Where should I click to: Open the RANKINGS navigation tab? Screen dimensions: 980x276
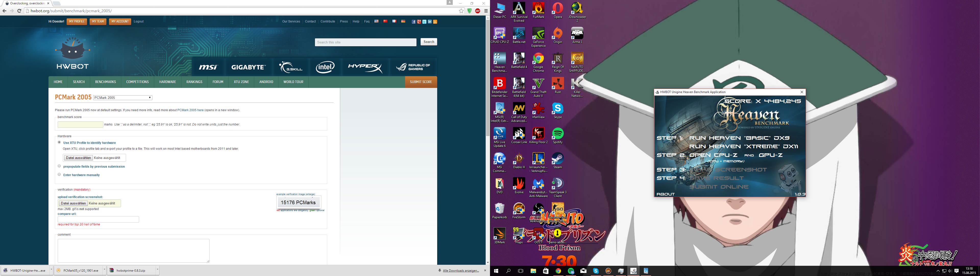pyautogui.click(x=194, y=82)
